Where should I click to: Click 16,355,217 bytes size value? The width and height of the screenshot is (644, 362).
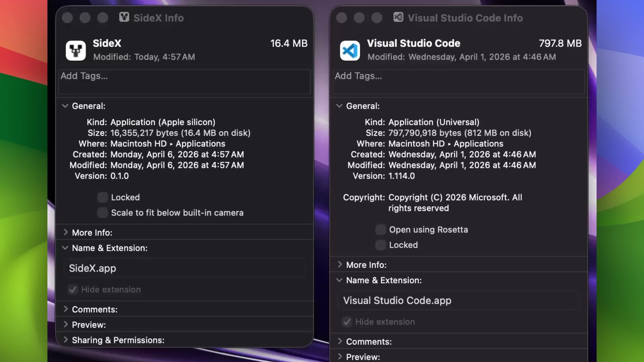tap(180, 133)
